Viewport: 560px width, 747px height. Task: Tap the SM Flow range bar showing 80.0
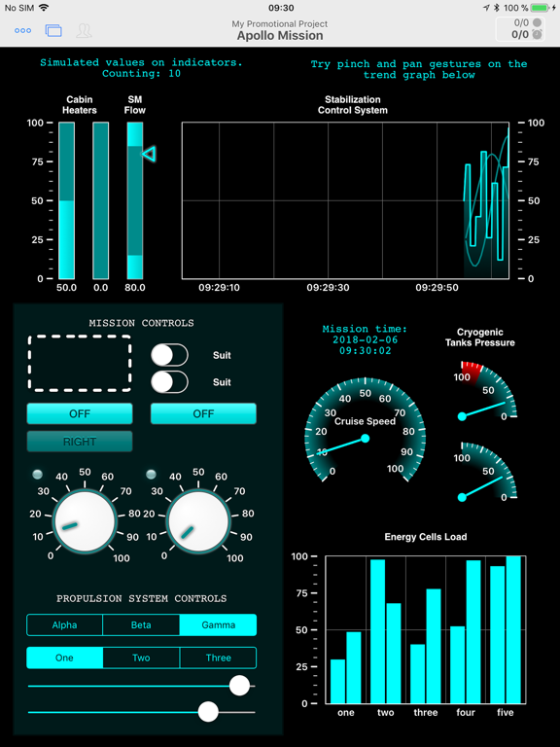pos(135,200)
